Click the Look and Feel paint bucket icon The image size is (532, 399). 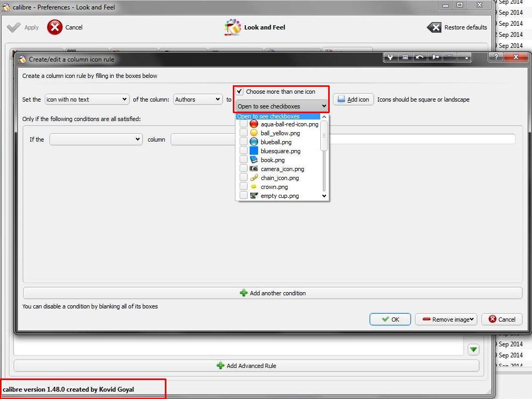(232, 27)
